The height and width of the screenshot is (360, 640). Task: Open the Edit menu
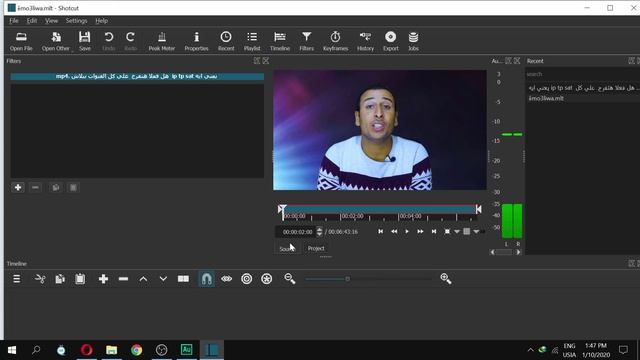pyautogui.click(x=32, y=21)
